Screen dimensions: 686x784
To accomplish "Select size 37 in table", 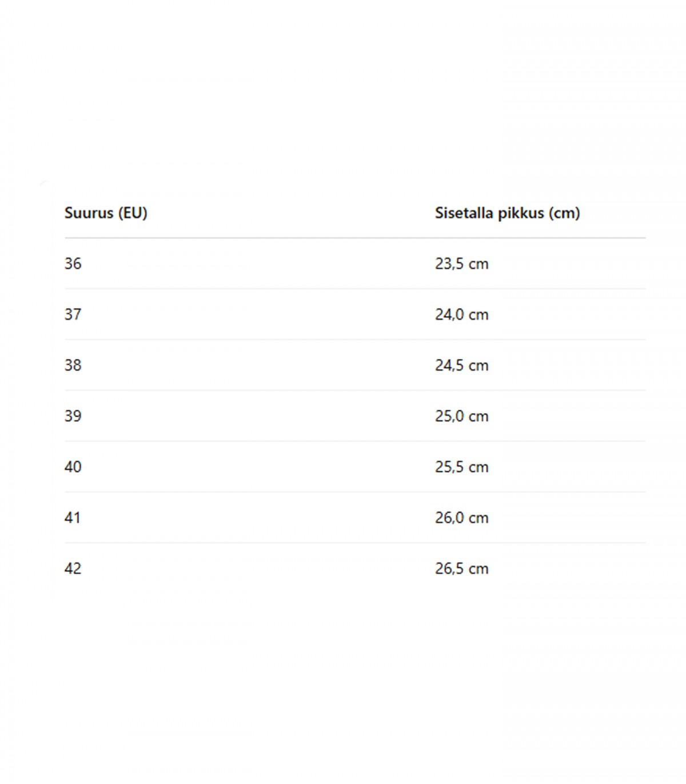I will (73, 315).
